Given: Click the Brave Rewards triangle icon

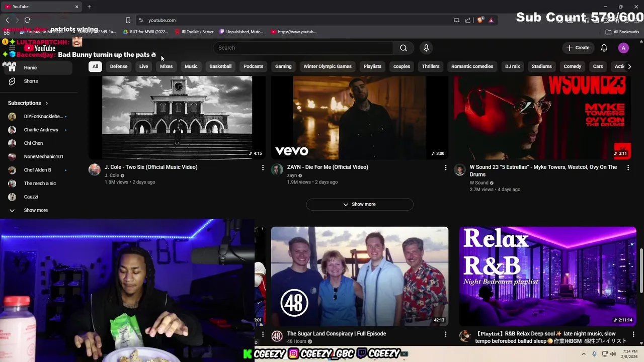Looking at the screenshot, I should tap(491, 20).
